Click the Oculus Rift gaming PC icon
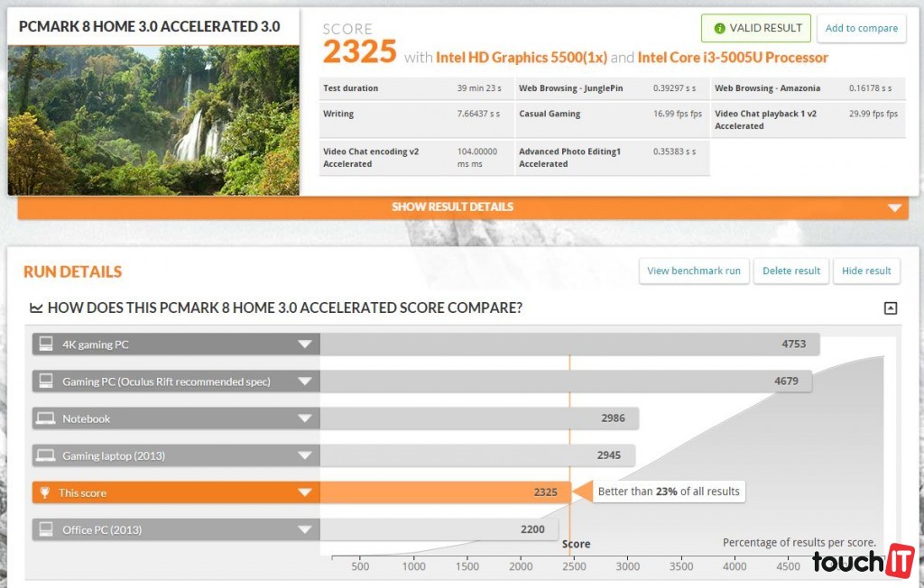 point(45,381)
